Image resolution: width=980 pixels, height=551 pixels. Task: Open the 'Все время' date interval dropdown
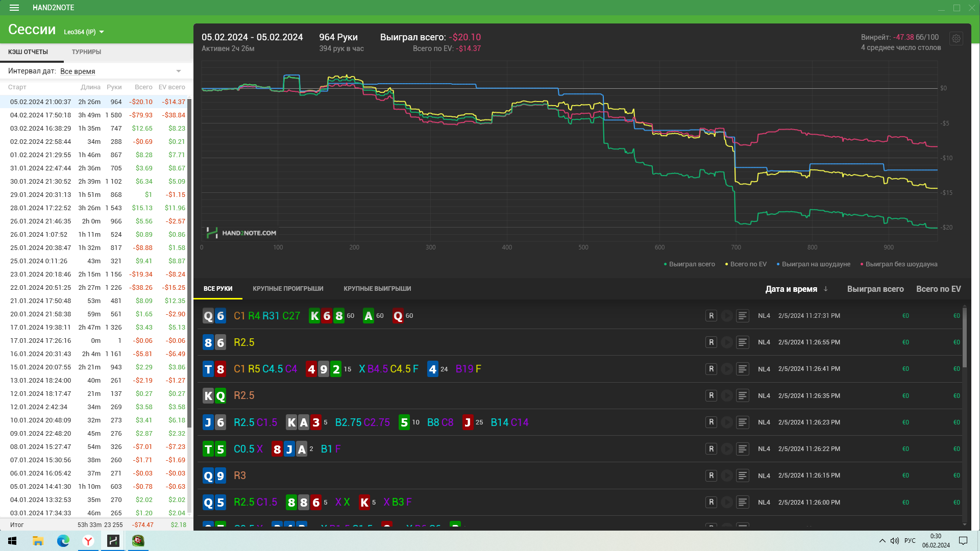tap(120, 71)
